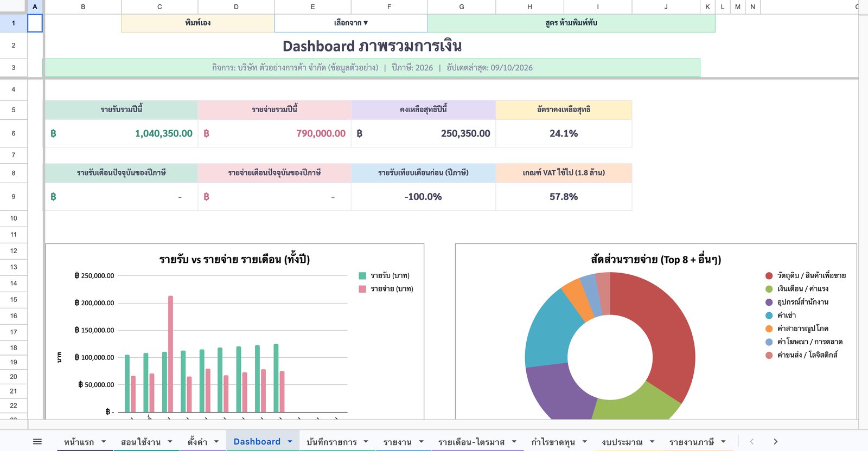
Task: Select the เลือกจาก ▼ legend cell
Action: (x=351, y=23)
